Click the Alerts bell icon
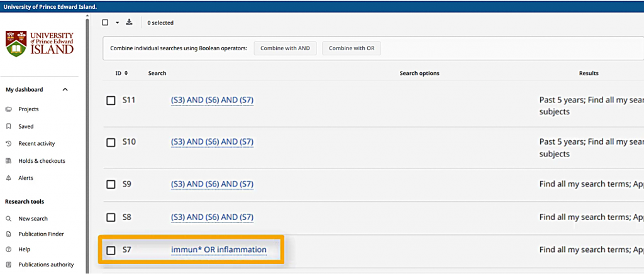The image size is (644, 274). (x=9, y=178)
